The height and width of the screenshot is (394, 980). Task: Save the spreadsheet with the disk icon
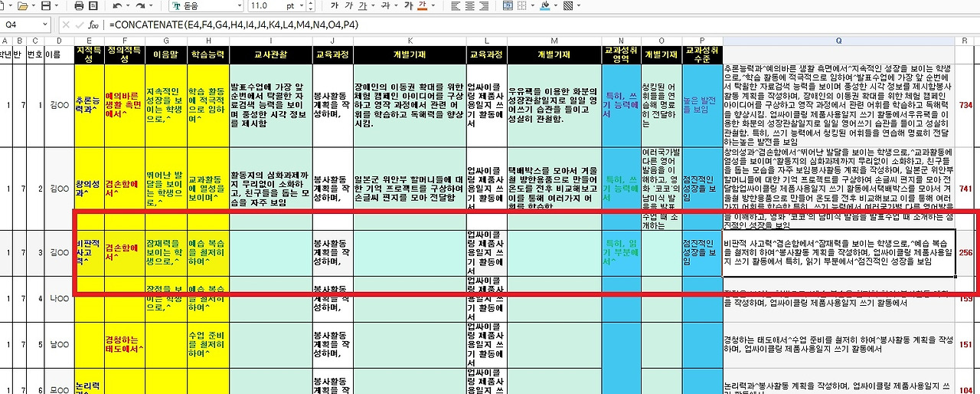[46, 6]
